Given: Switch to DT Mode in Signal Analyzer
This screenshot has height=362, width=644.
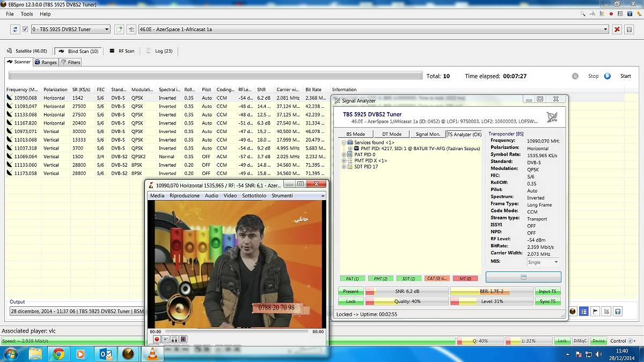Looking at the screenshot, I should coord(391,134).
